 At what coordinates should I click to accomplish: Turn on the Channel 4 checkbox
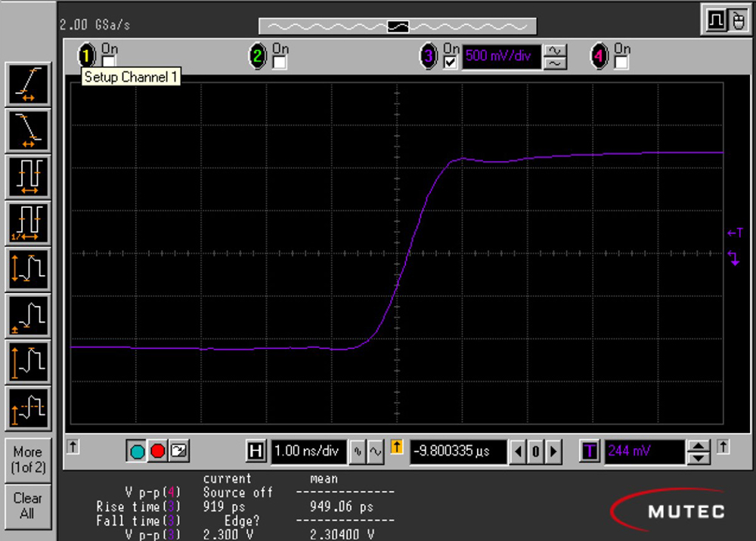pos(621,62)
